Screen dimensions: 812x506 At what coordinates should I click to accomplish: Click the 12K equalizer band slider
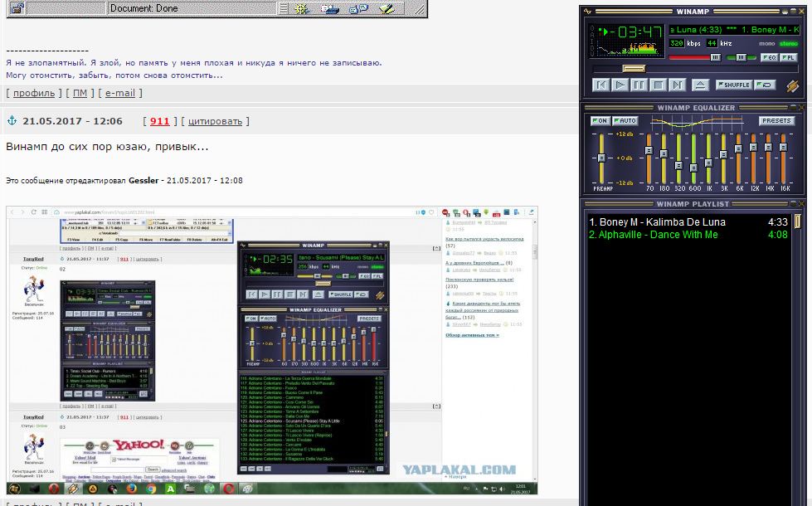[753, 158]
